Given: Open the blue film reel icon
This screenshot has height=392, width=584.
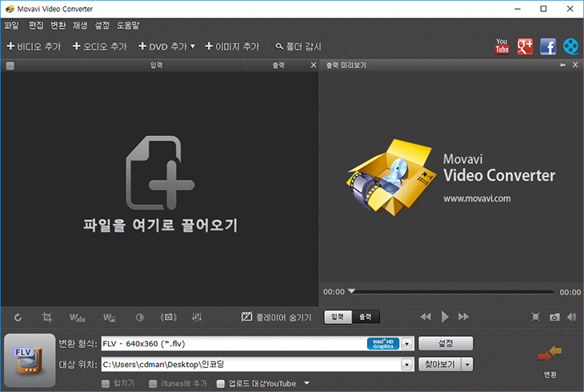Looking at the screenshot, I should tap(570, 46).
